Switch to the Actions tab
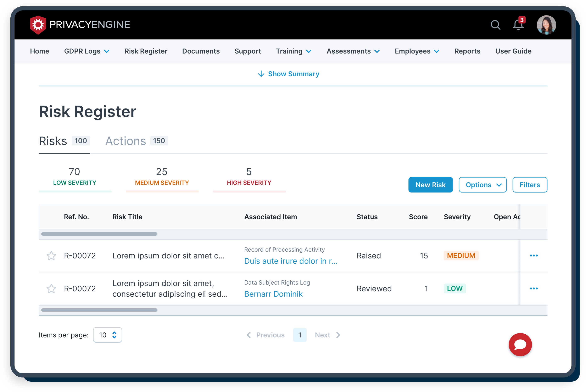 tap(126, 141)
